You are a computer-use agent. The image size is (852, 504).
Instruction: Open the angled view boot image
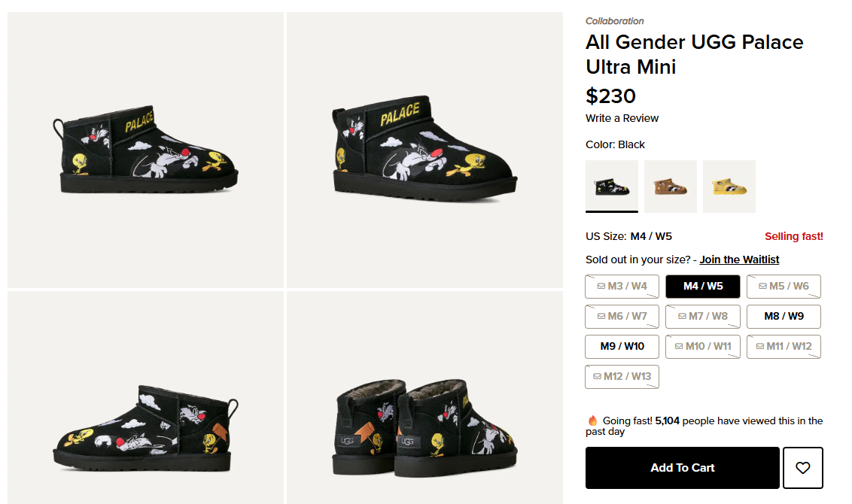424,150
